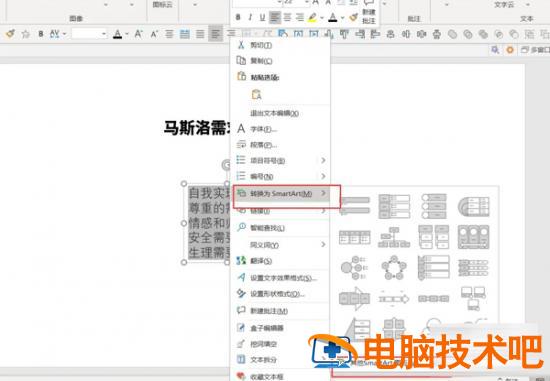Click the orange settings gear icon

tap(510, 50)
